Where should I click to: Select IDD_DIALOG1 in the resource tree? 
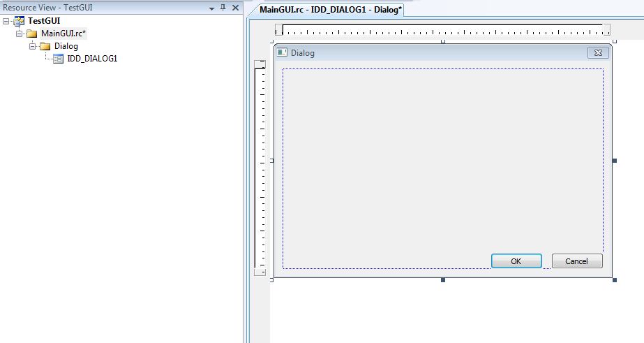coord(92,59)
